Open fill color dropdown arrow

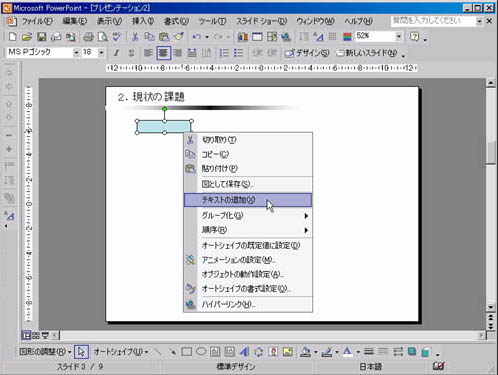315,352
